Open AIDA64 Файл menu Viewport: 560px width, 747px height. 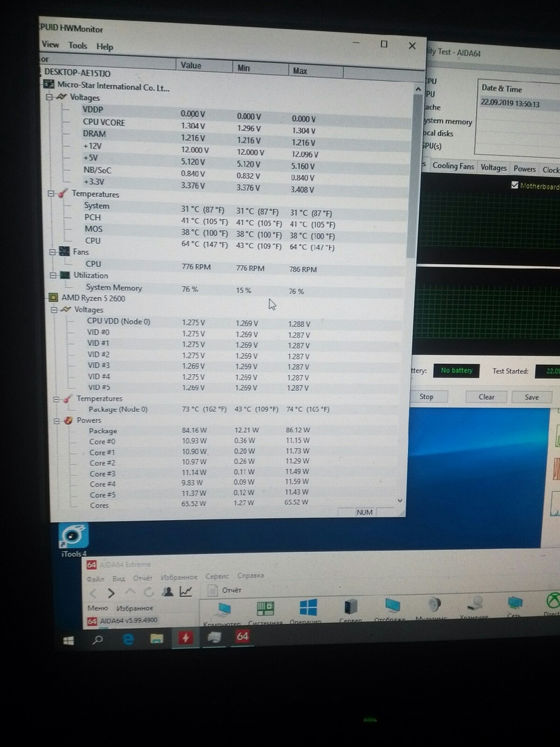coord(95,579)
